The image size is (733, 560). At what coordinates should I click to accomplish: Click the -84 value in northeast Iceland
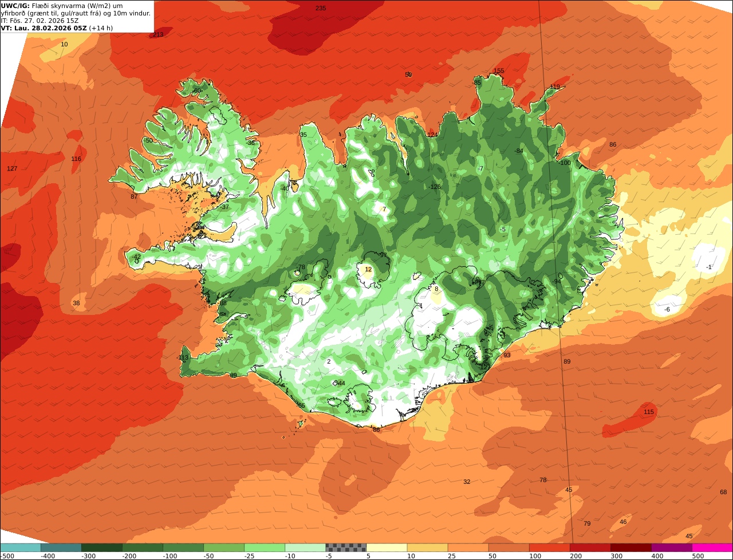pyautogui.click(x=519, y=151)
